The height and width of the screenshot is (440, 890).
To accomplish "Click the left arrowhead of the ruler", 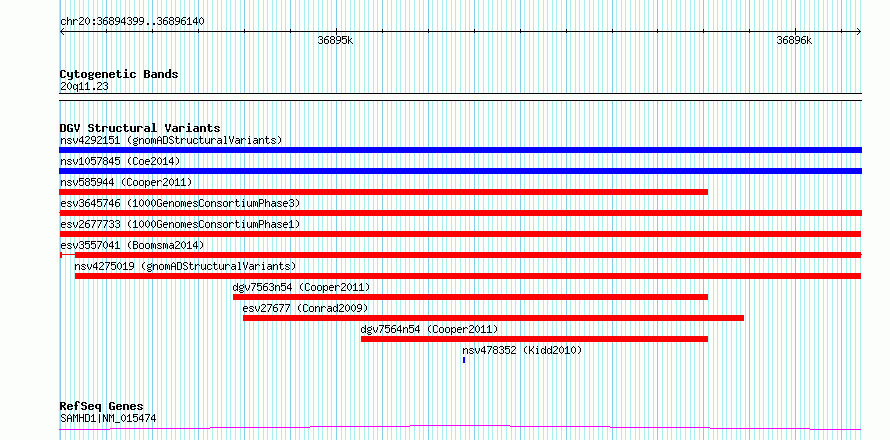I will pyautogui.click(x=62, y=32).
